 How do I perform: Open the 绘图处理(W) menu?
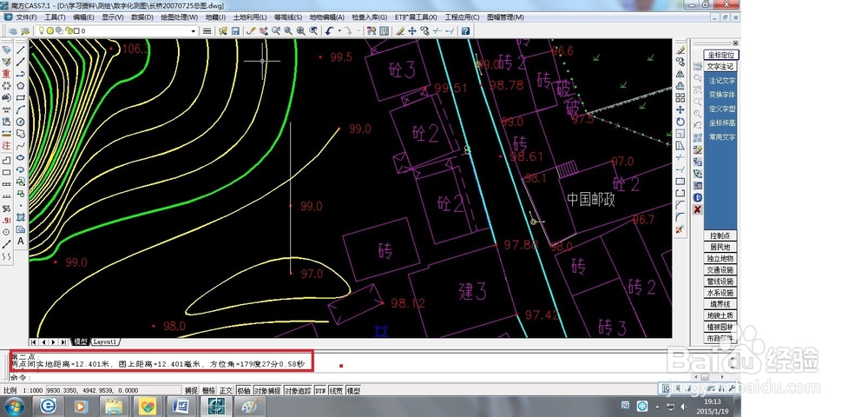179,17
